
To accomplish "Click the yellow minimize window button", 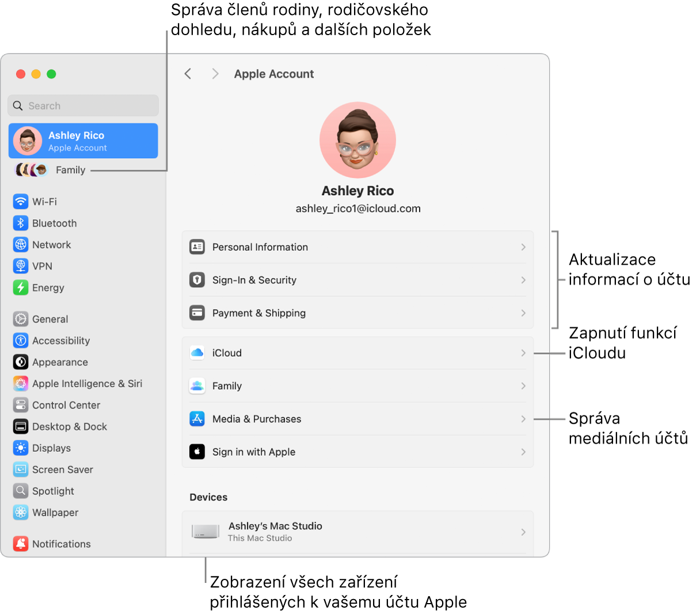I will click(x=36, y=74).
